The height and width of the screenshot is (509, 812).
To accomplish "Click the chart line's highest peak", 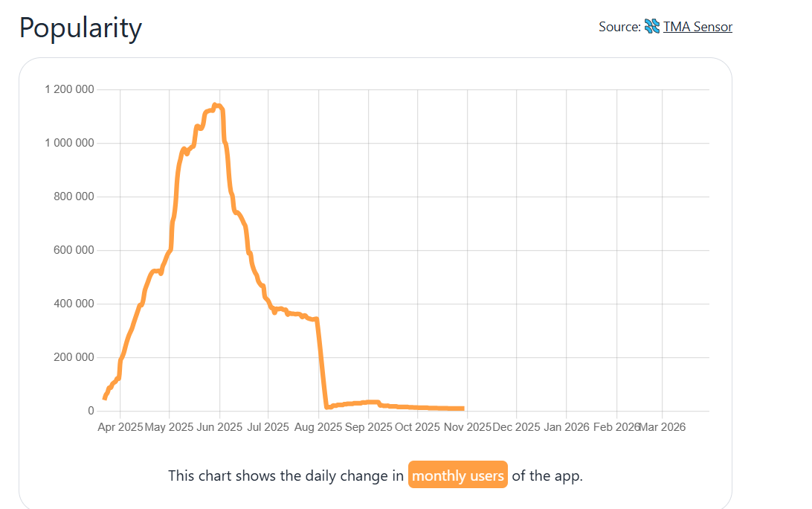I will (215, 106).
